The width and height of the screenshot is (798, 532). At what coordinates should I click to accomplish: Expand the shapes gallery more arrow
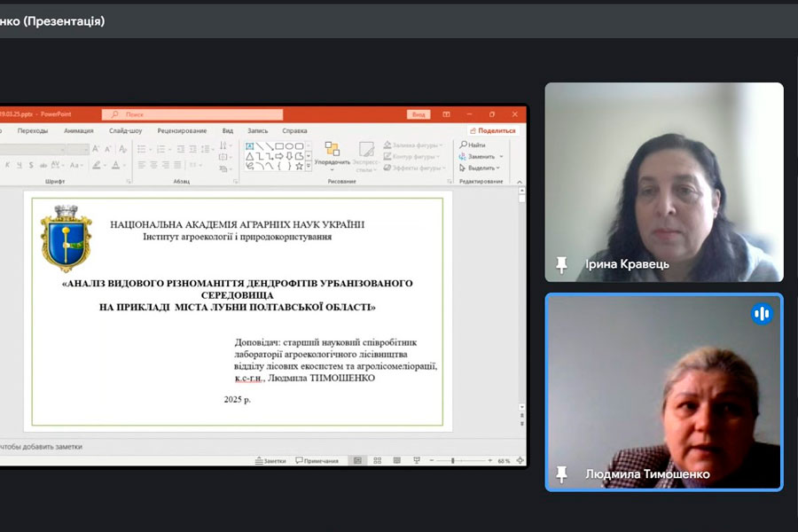tap(309, 167)
